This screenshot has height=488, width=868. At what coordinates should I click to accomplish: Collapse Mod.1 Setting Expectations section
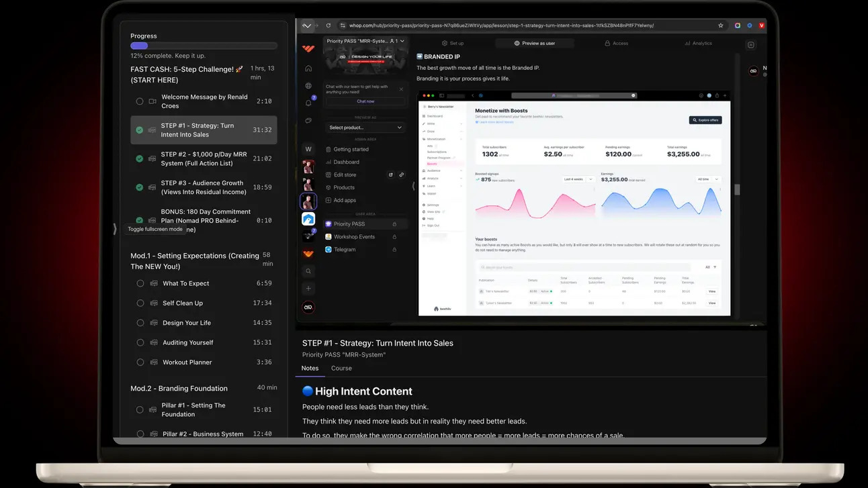click(x=204, y=260)
